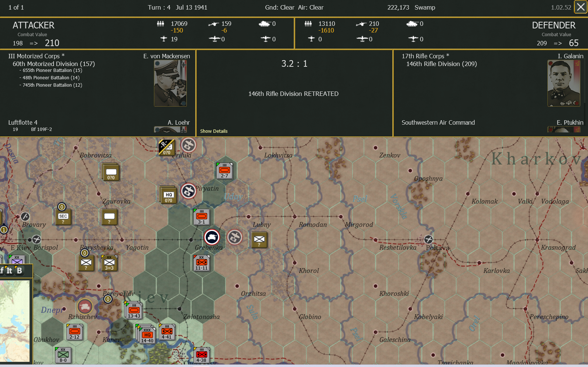
Task: Click the Southwestern Air Command label
Action: pyautogui.click(x=438, y=122)
